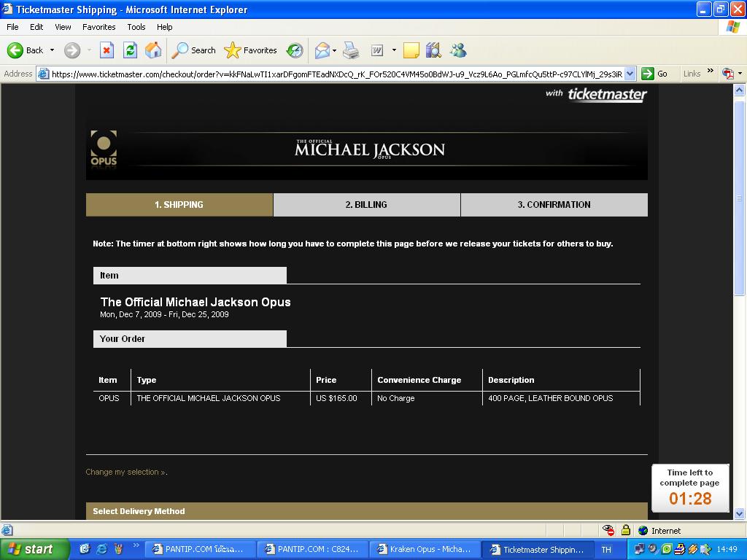Open the History clock icon
This screenshot has height=560, width=747.
coord(295,50)
